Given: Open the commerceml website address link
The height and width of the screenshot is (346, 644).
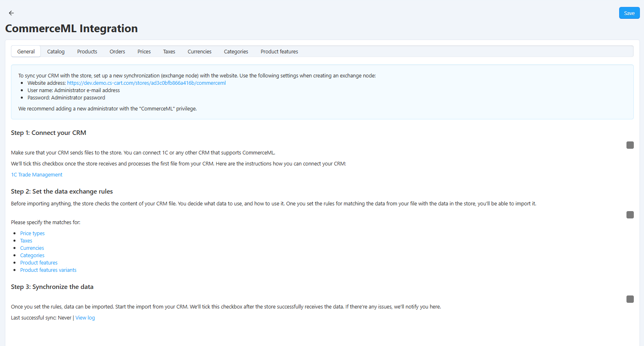Looking at the screenshot, I should click(x=146, y=83).
